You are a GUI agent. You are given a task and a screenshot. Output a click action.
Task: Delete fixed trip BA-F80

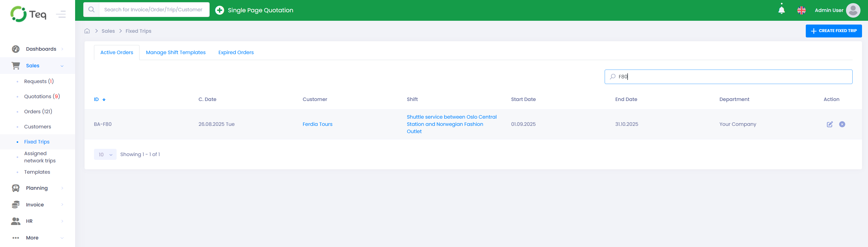coord(842,124)
